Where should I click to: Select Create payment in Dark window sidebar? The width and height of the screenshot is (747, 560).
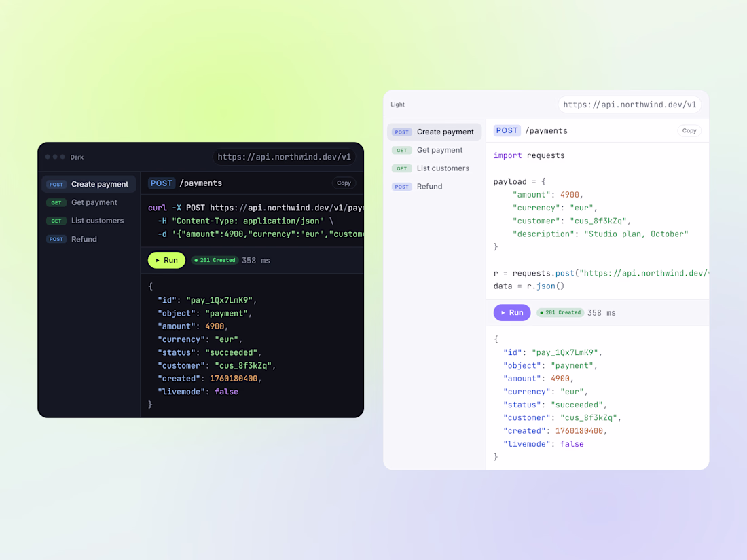pyautogui.click(x=89, y=184)
